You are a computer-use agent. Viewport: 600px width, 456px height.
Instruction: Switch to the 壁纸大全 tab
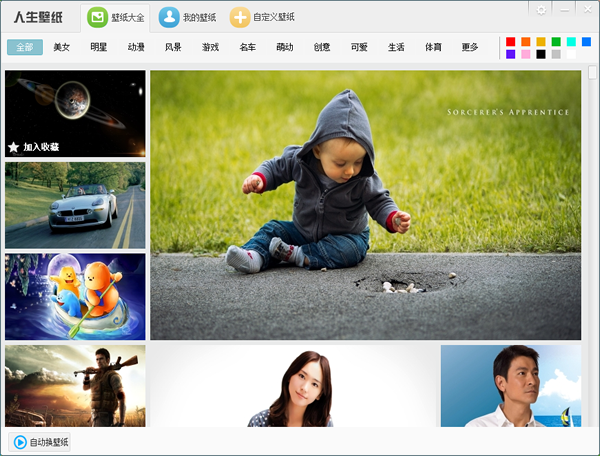click(x=114, y=17)
